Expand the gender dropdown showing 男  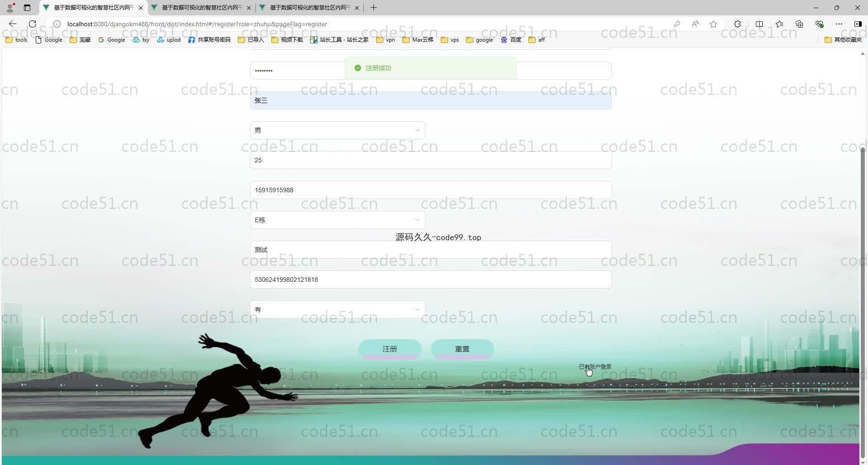click(337, 130)
